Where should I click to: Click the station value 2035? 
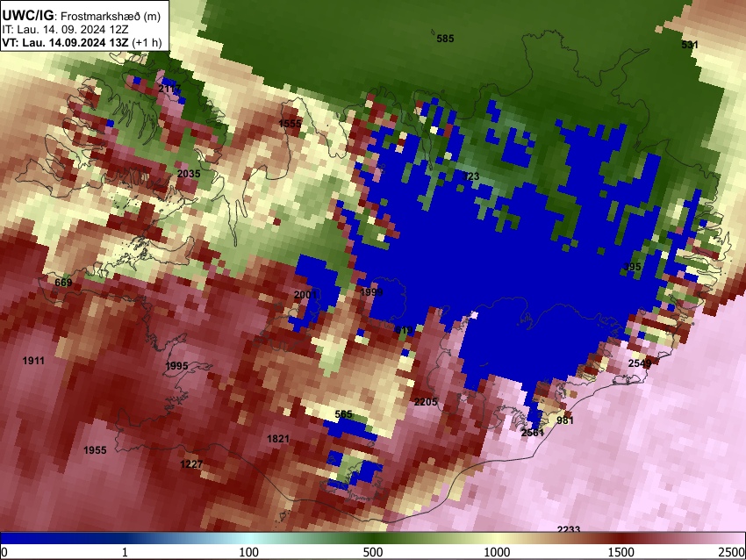click(189, 174)
